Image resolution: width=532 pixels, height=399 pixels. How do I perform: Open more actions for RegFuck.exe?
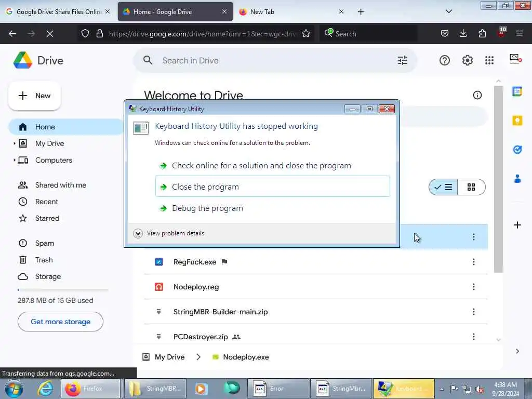point(474,262)
